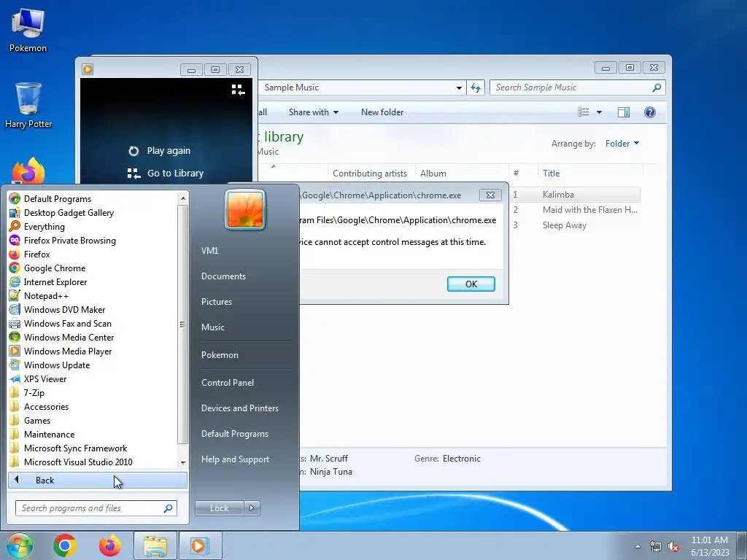Click Back in the Start menu
747x560 pixels.
coord(97,480)
